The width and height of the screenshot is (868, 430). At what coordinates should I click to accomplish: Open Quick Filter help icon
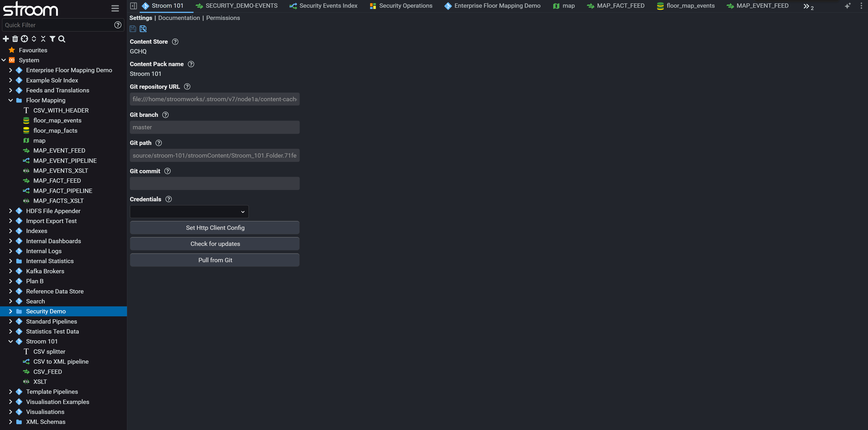click(x=118, y=25)
